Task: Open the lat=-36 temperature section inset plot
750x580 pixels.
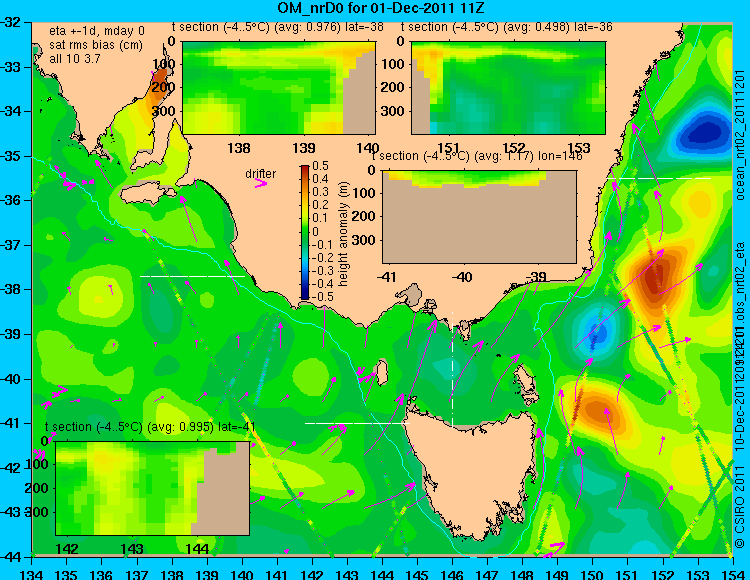Action: pyautogui.click(x=508, y=88)
